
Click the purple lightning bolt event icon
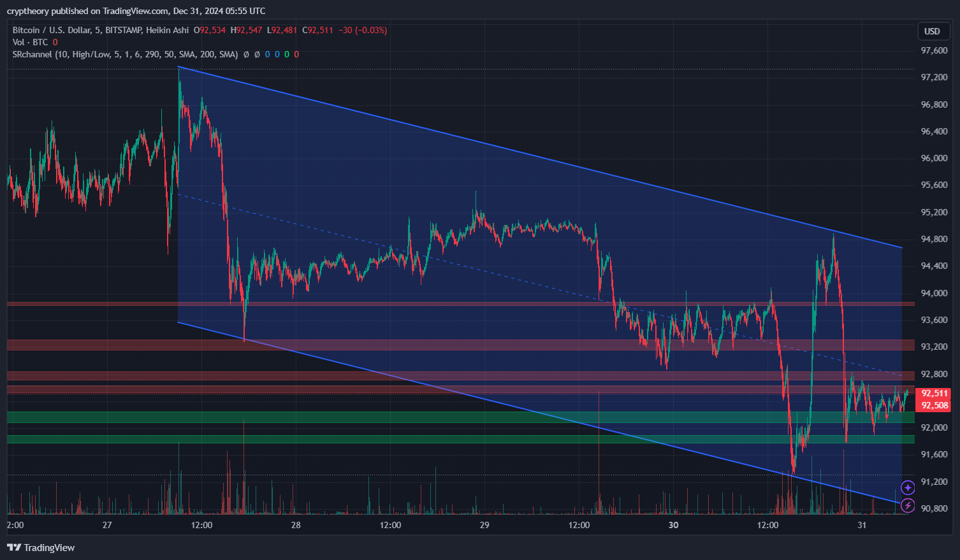click(x=908, y=506)
